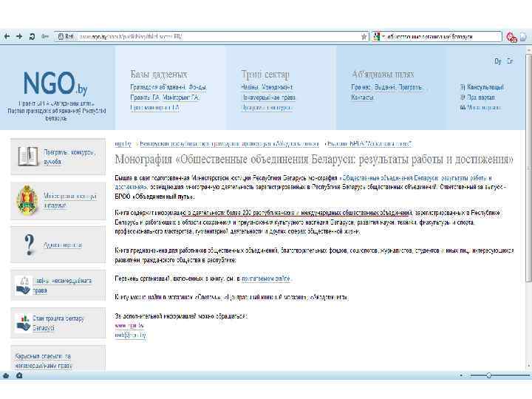Click the email address link below www.ngo.by
This screenshot has width=532, height=399.
pos(130,335)
